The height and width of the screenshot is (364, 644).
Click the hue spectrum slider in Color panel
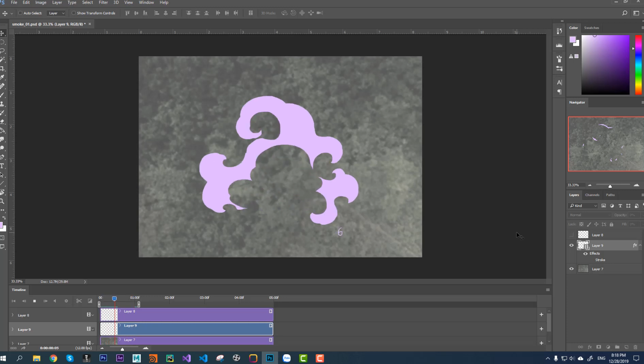click(638, 65)
